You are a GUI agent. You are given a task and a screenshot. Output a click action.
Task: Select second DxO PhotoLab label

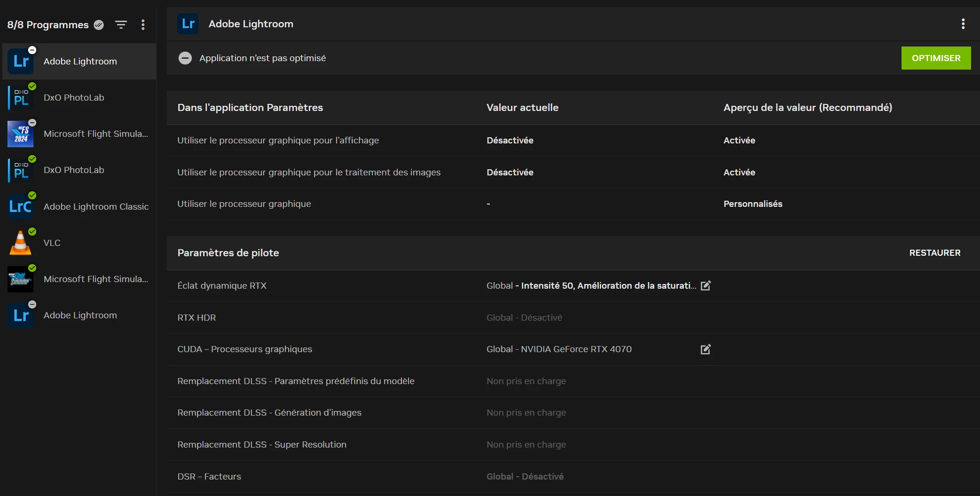[x=74, y=170]
